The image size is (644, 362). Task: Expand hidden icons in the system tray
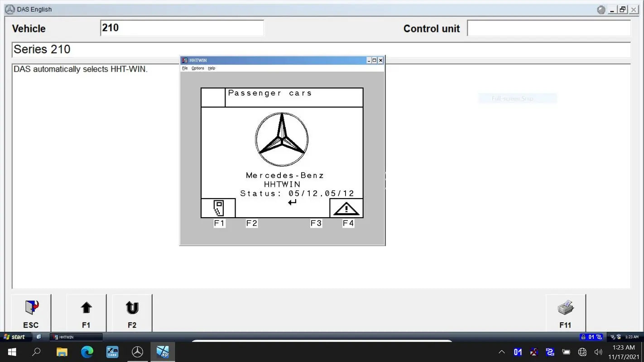tap(501, 352)
